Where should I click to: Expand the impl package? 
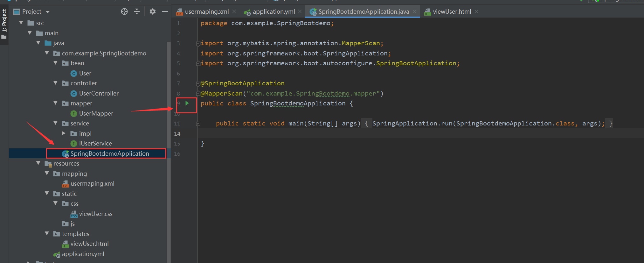click(x=64, y=133)
